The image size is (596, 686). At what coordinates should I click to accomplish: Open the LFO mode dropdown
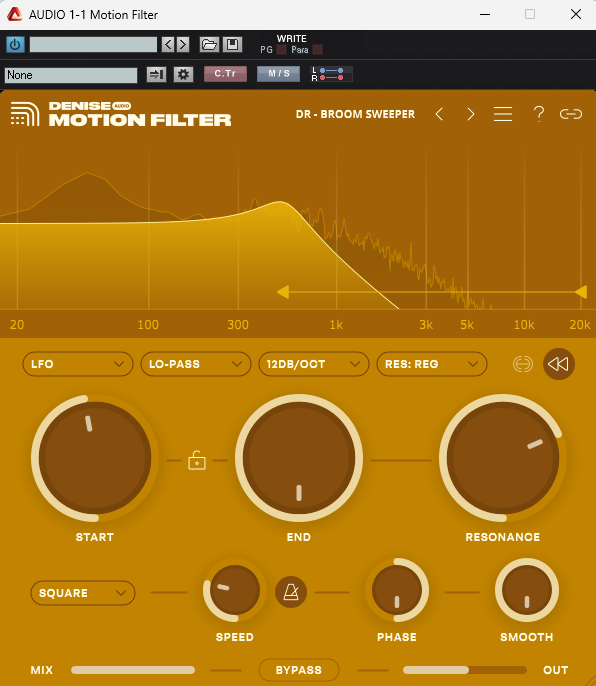[78, 364]
